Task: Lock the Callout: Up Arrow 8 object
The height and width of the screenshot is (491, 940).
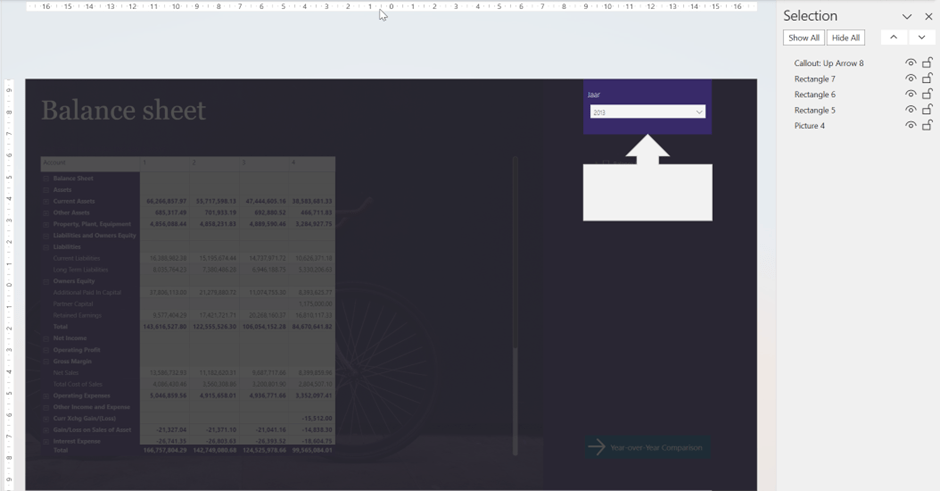Action: point(927,63)
